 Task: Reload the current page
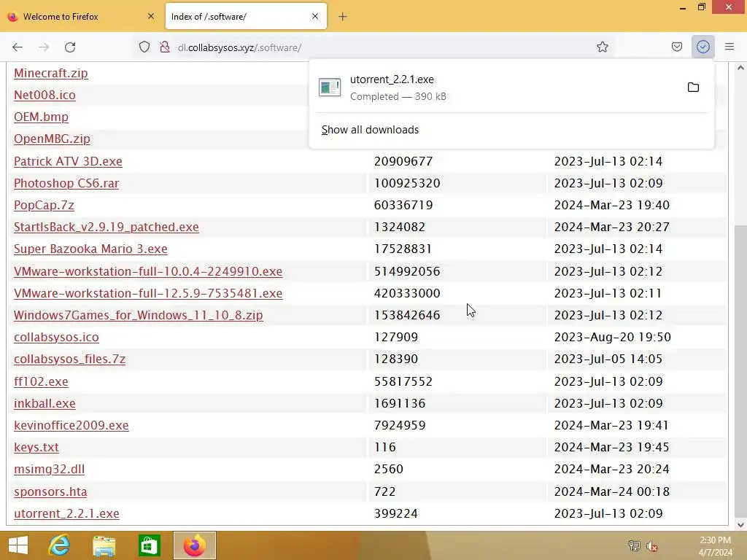70,47
